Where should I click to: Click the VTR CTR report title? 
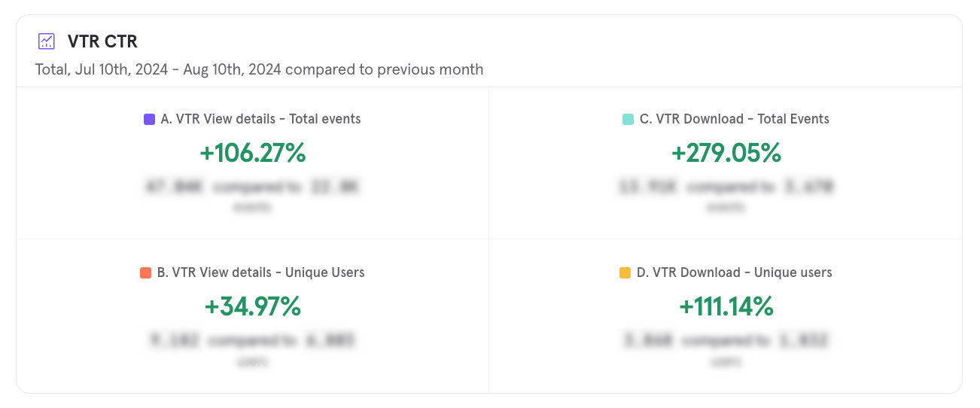coord(102,41)
